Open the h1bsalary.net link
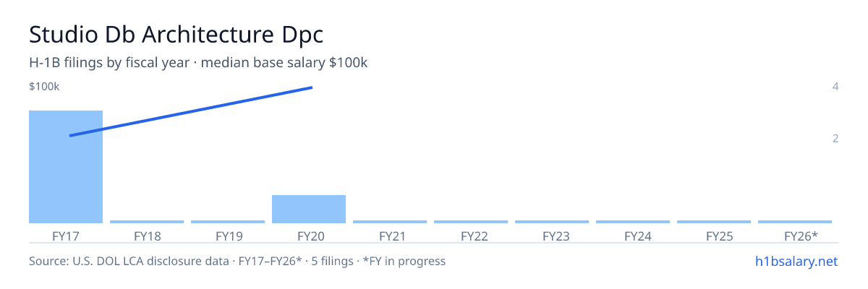 (x=796, y=261)
